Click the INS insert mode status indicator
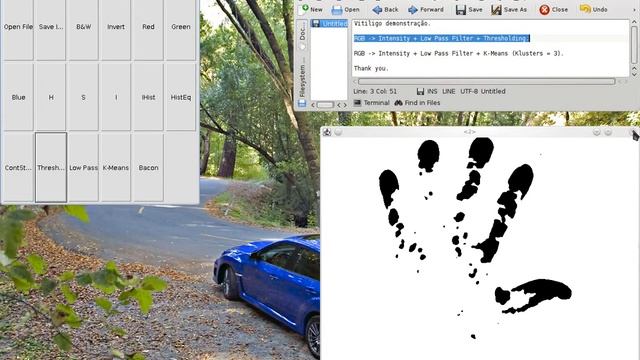 (432, 91)
